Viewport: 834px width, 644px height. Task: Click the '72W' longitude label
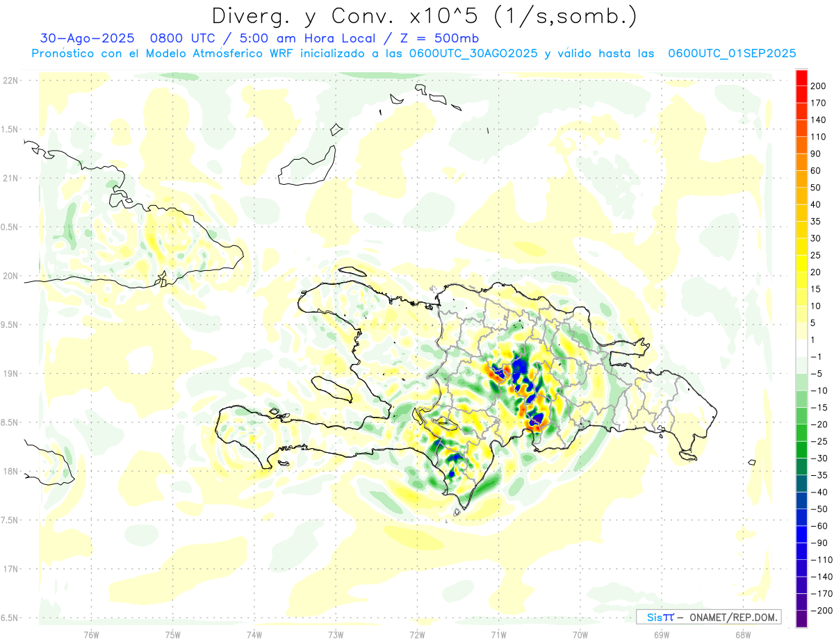click(417, 635)
